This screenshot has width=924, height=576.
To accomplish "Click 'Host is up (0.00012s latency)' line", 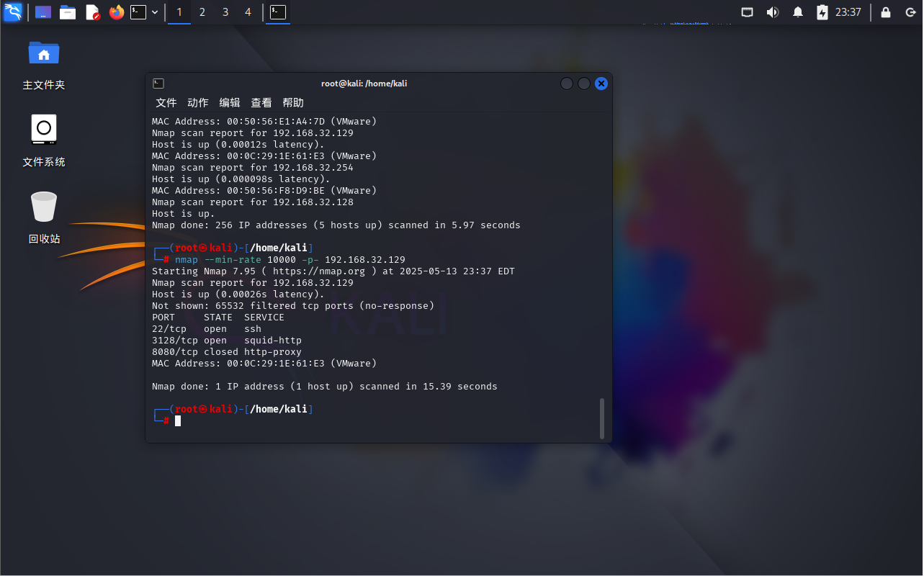I will pos(238,145).
